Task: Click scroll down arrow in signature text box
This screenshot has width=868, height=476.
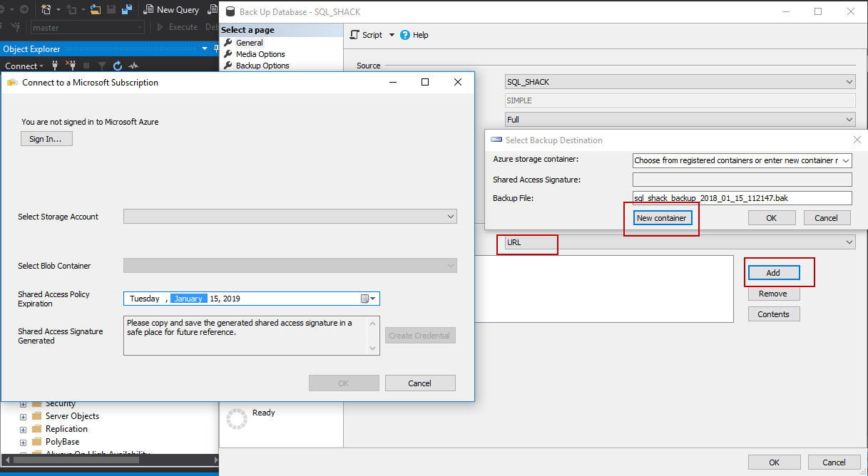Action: tap(372, 348)
